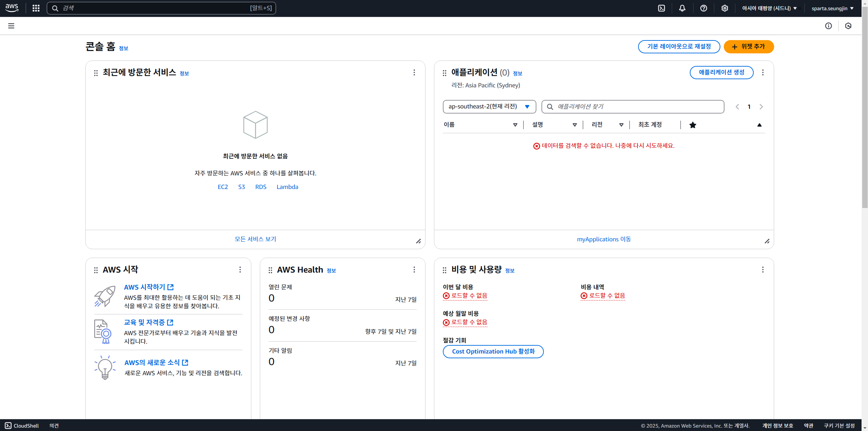Sort applications by favorite star column

(x=692, y=125)
